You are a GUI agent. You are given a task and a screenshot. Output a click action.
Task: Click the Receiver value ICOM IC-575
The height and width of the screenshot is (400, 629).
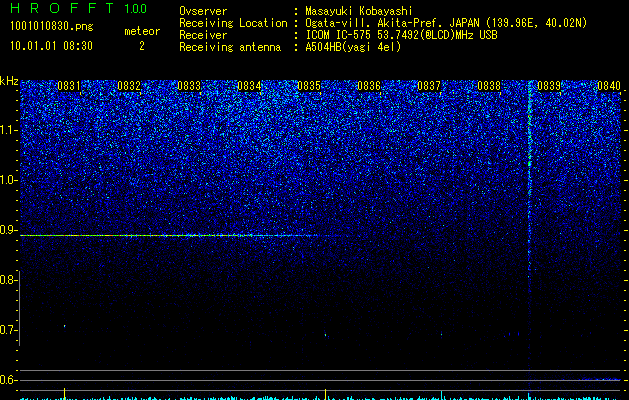339,35
